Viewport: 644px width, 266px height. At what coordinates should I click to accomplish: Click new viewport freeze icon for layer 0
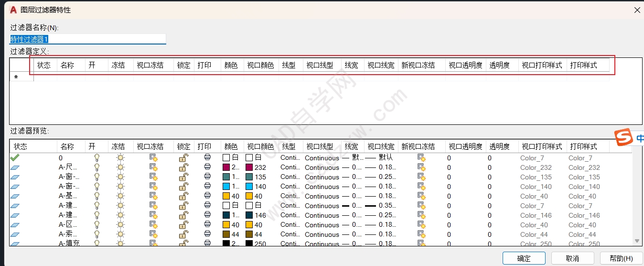point(421,157)
